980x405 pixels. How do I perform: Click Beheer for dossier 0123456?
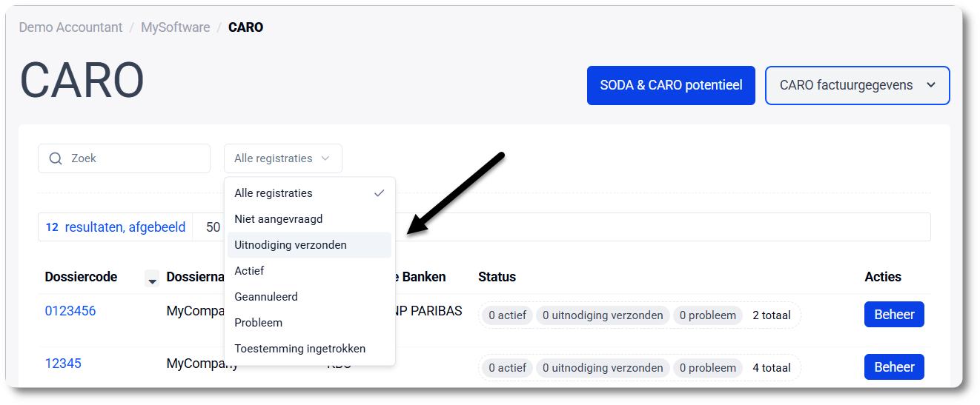[893, 315]
